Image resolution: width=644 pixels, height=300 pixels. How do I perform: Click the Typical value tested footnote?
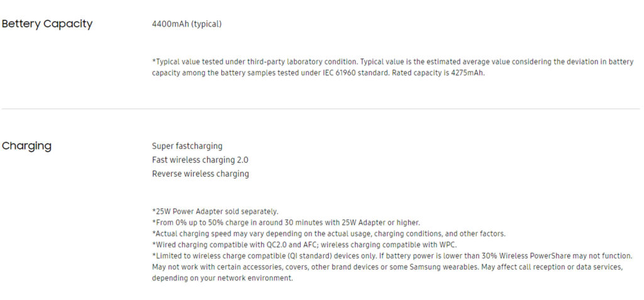click(x=392, y=68)
